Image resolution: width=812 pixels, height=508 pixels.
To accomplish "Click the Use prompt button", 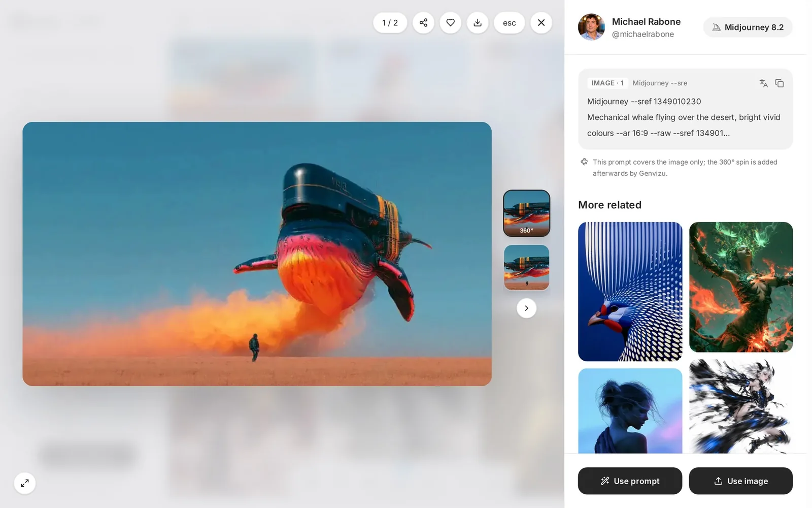I will pos(630,481).
